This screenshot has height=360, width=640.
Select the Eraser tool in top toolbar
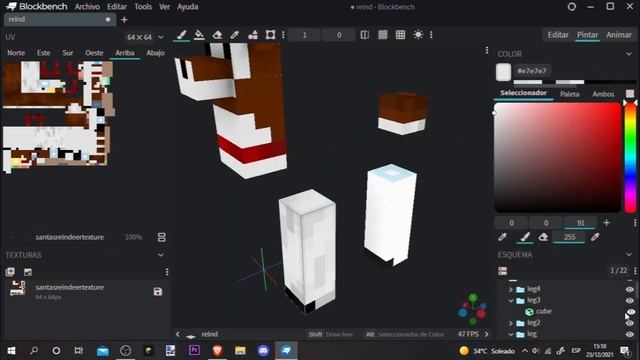click(x=217, y=35)
